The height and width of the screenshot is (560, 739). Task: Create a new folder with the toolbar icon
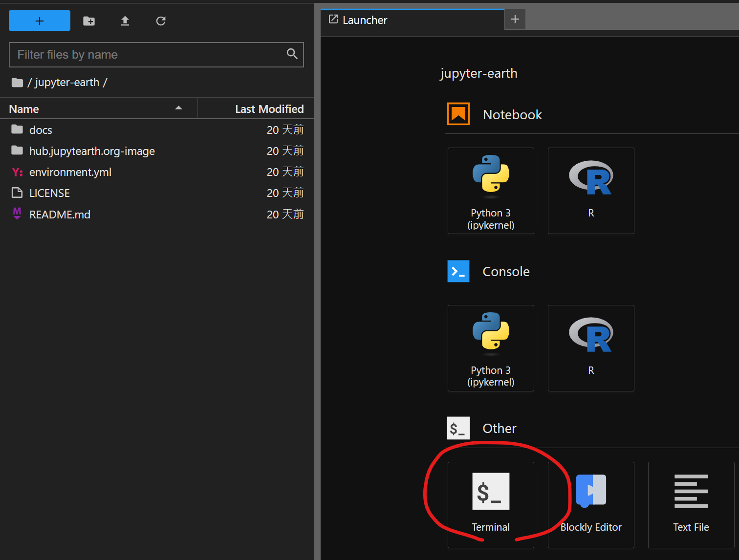point(89,21)
